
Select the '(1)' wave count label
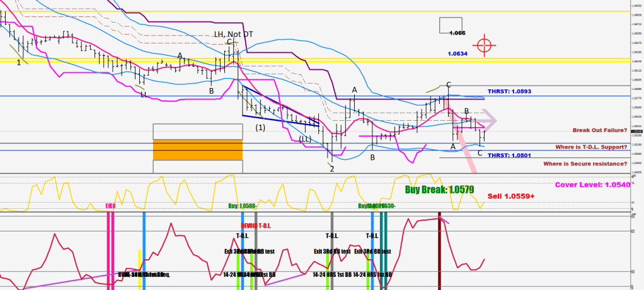coord(260,127)
